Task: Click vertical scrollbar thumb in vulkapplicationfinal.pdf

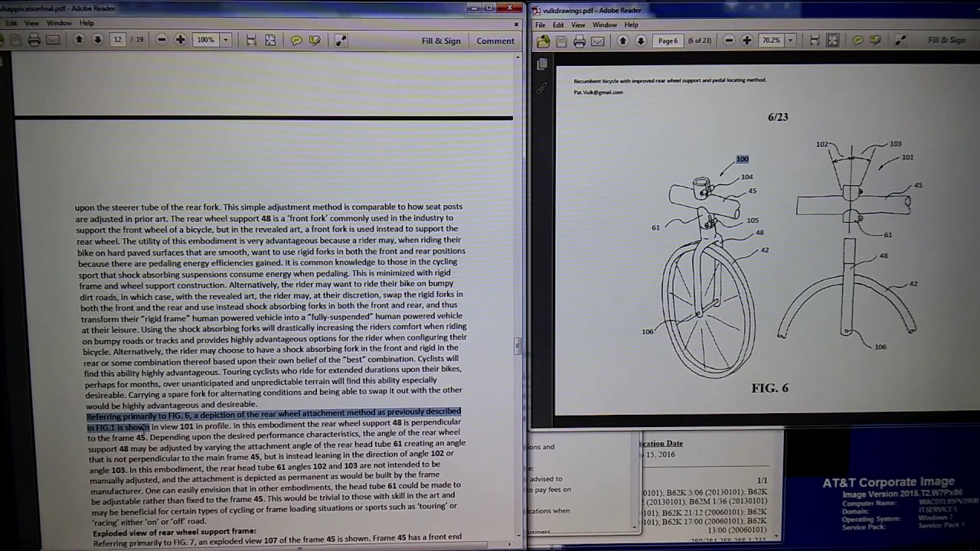Action: [x=518, y=346]
